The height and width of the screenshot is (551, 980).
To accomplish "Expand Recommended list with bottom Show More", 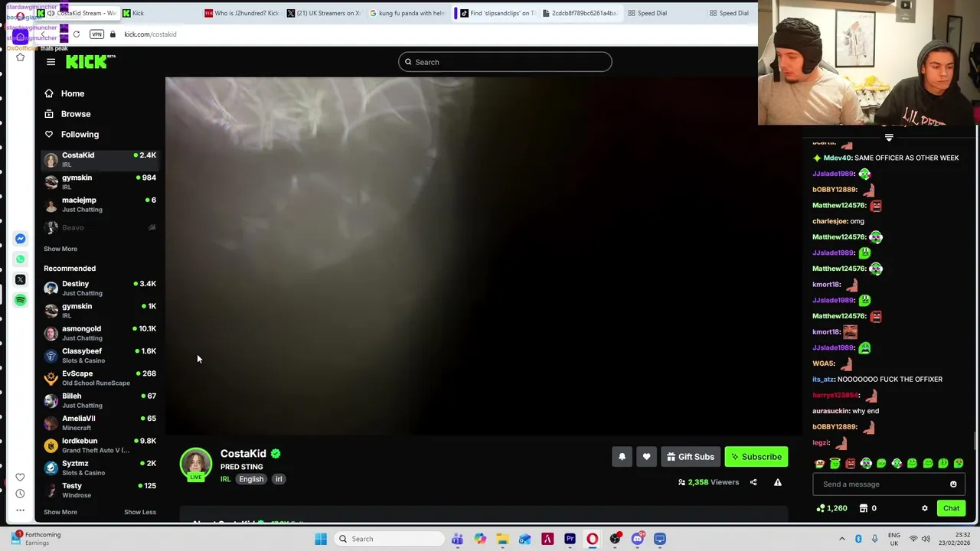I will [60, 512].
